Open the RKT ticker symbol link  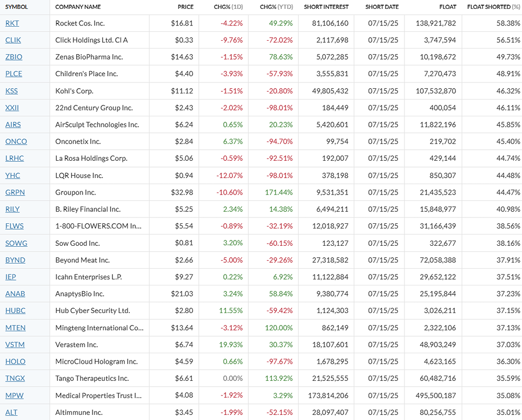click(11, 23)
